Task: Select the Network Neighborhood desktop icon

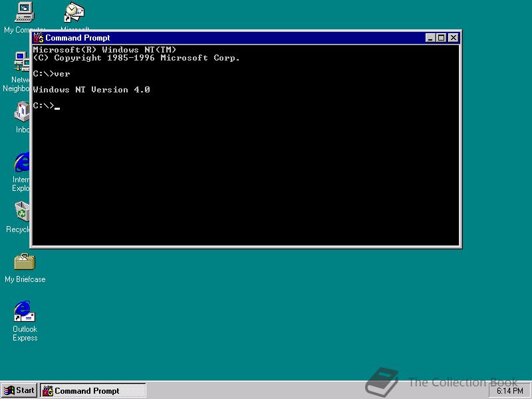Action: pyautogui.click(x=22, y=62)
